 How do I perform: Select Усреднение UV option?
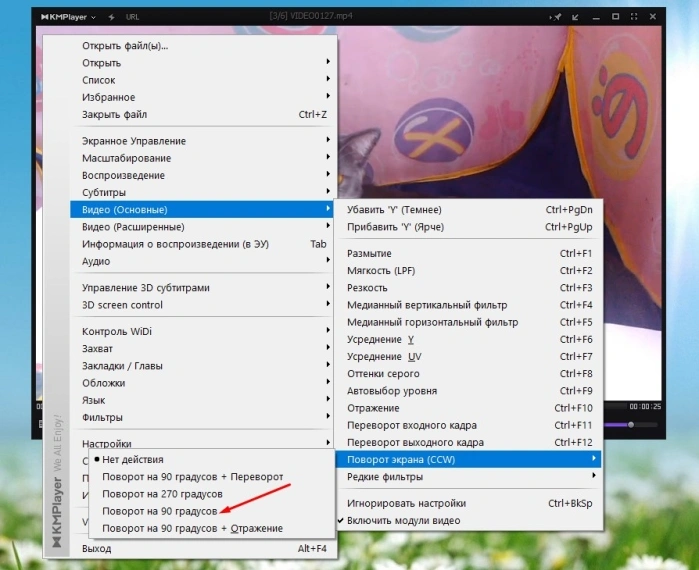469,357
